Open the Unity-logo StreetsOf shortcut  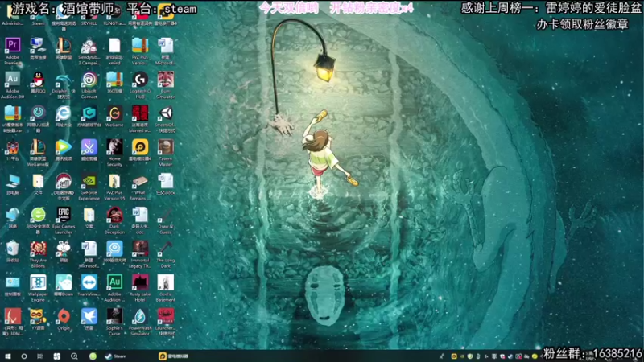(x=165, y=118)
